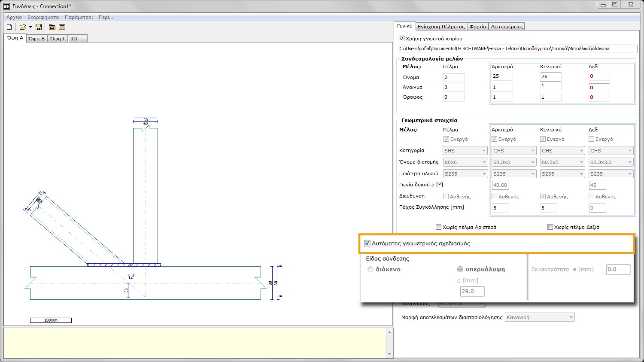
Task: Click the book library toolbar icon
Action: 52,27
